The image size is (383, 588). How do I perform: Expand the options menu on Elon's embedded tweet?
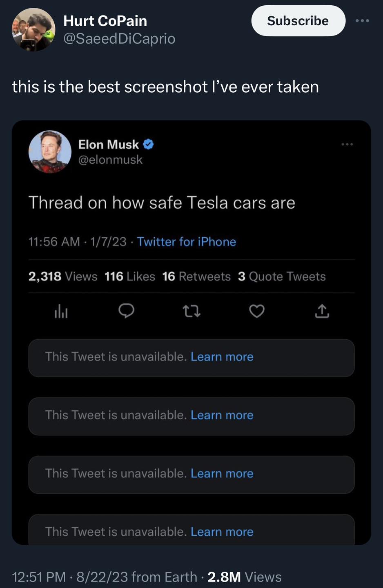coord(347,144)
